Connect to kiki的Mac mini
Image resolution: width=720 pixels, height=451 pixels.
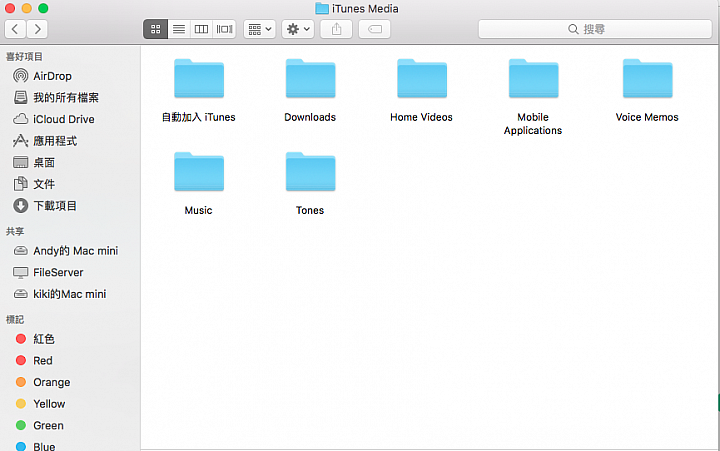pyautogui.click(x=70, y=294)
